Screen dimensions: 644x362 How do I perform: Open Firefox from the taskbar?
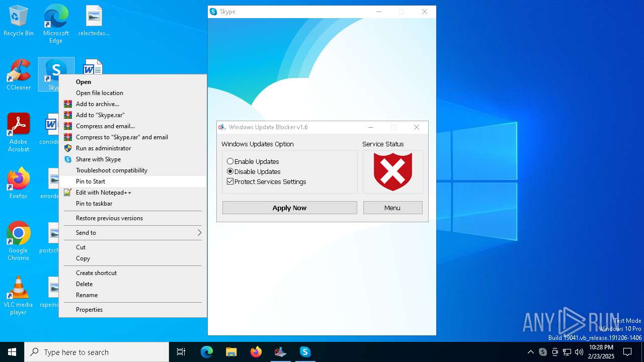click(256, 352)
